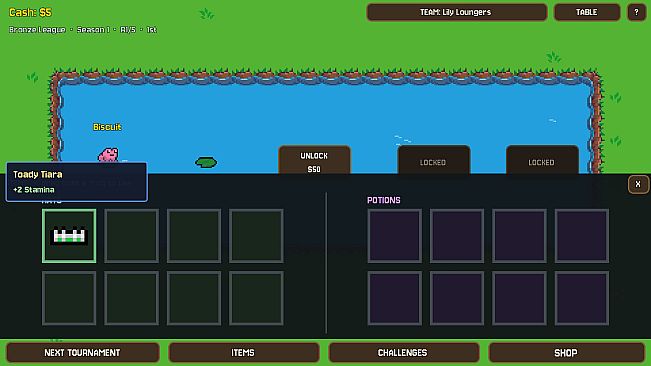Open the CHALLENGES menu
Screen dimensions: 651x366
[403, 352]
